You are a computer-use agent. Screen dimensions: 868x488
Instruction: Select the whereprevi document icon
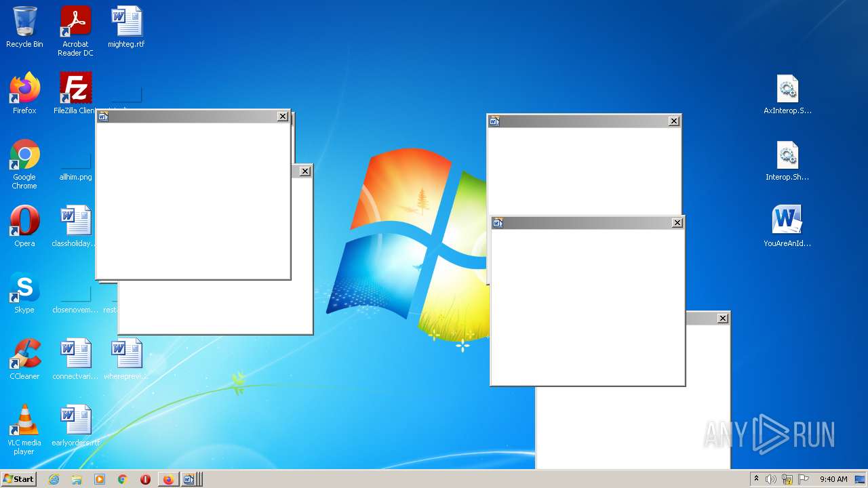point(126,359)
